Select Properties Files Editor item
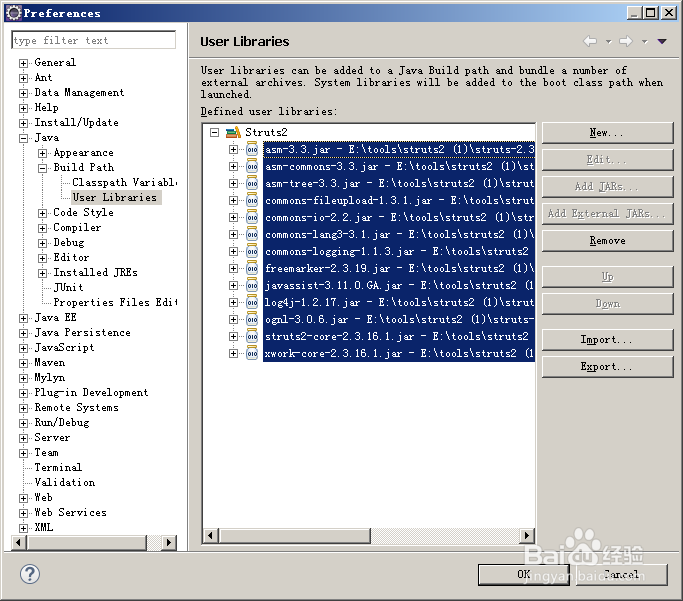This screenshot has width=683, height=601. tap(115, 302)
